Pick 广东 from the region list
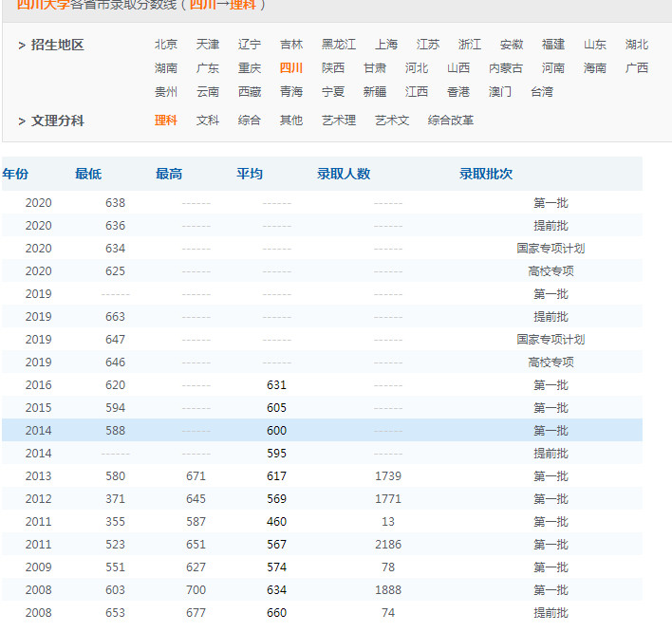Viewport: 672px width, 632px height. 208,68
